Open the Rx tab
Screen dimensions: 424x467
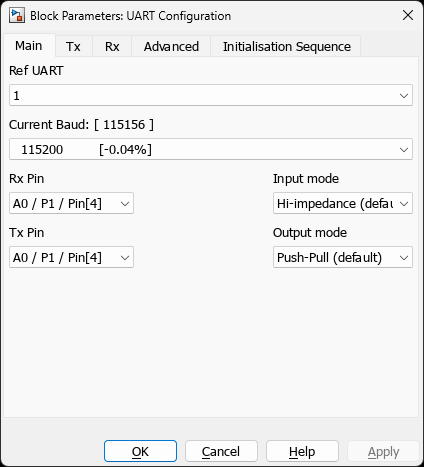(112, 46)
